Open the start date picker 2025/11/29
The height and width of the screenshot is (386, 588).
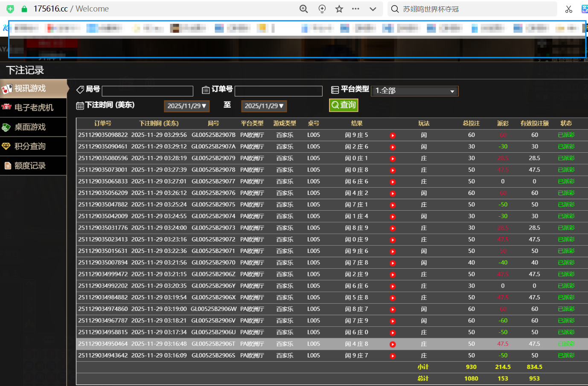coord(186,106)
